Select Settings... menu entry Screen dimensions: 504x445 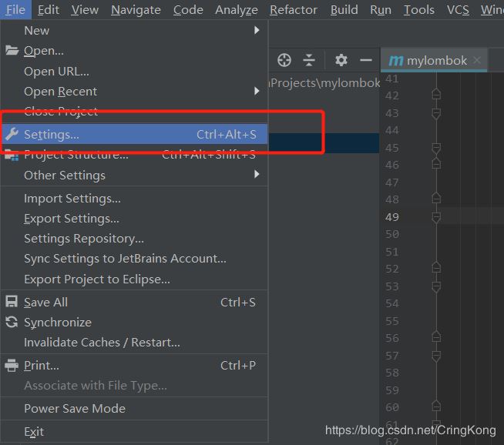click(134, 134)
